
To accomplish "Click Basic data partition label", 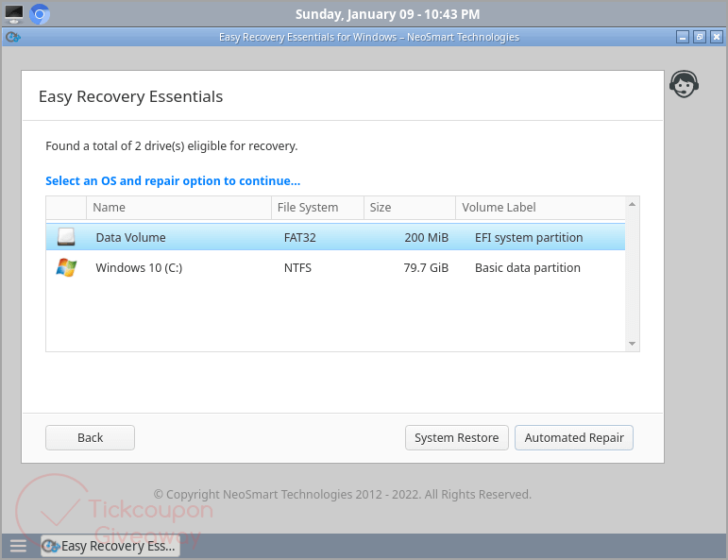I will click(x=528, y=268).
